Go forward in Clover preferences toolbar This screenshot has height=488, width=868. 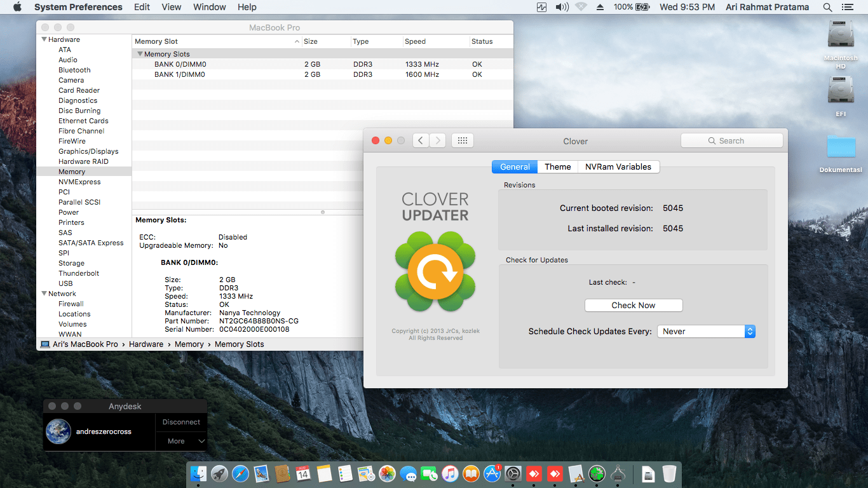[x=437, y=140]
